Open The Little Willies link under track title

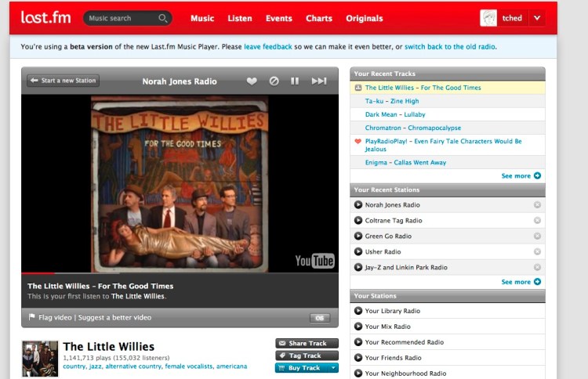[x=138, y=296]
